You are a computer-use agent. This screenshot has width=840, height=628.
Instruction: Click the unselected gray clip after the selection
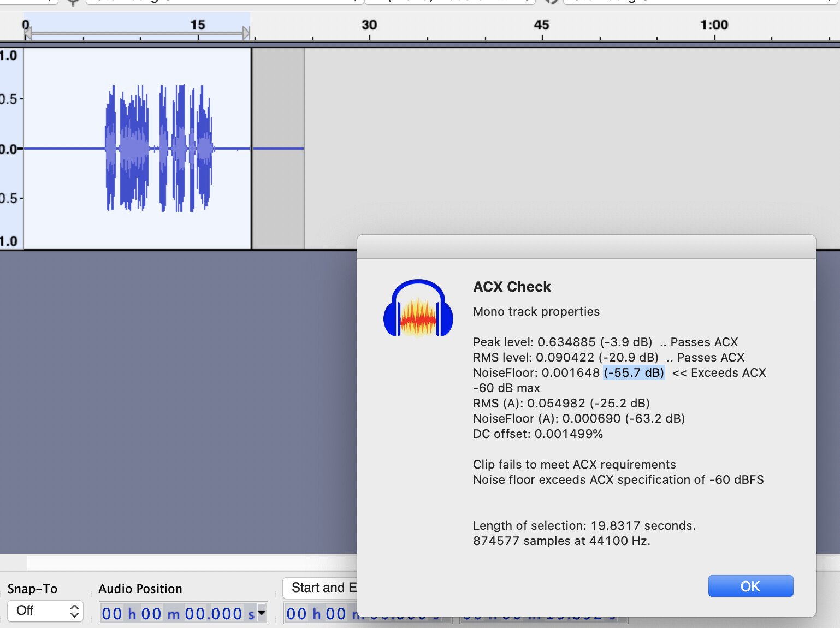278,149
